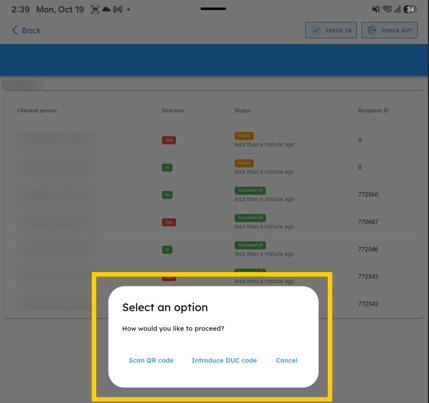429x403 pixels.
Task: Tap the orange Failed badge in the Out row
Action: click(x=244, y=136)
